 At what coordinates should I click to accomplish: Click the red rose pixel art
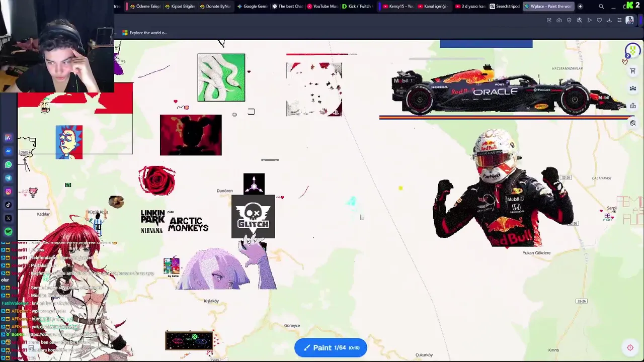(x=157, y=180)
